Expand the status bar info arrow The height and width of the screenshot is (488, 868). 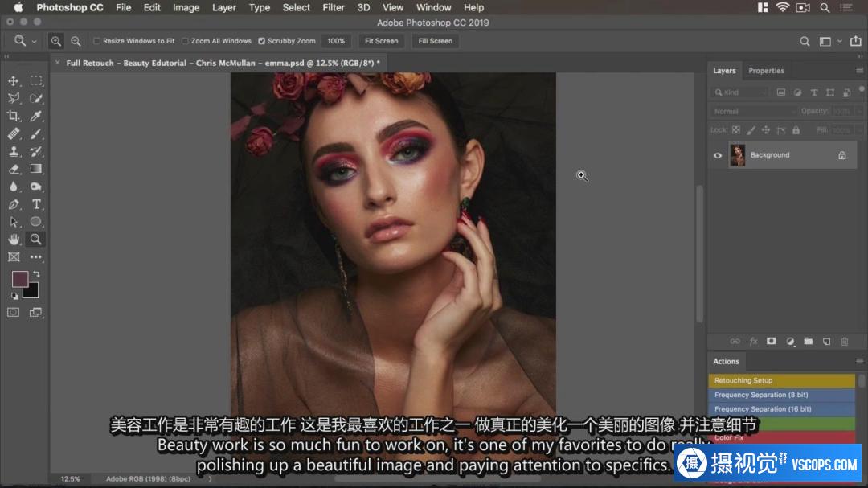click(x=211, y=478)
